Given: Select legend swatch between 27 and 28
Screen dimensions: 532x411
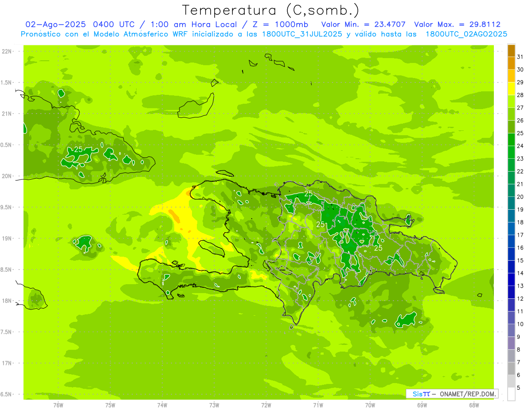Looking at the screenshot, I should point(511,101).
